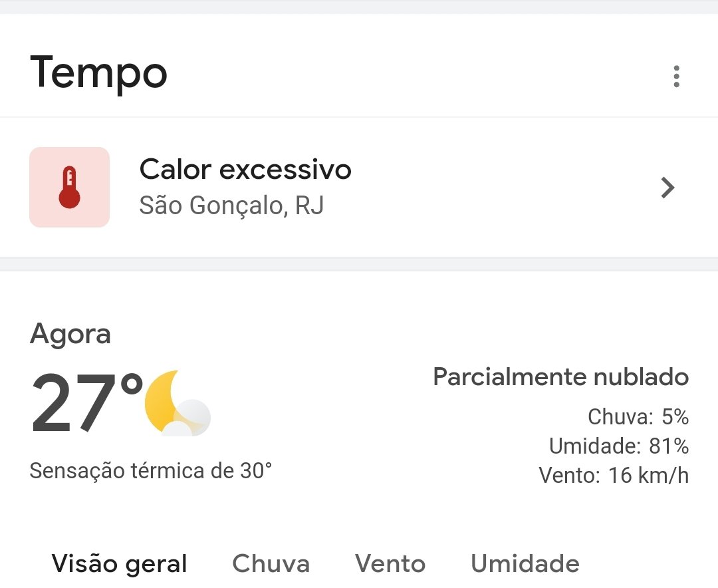Viewport: 718px width, 588px height.
Task: Open the Calor excessivo alert title
Action: (245, 170)
